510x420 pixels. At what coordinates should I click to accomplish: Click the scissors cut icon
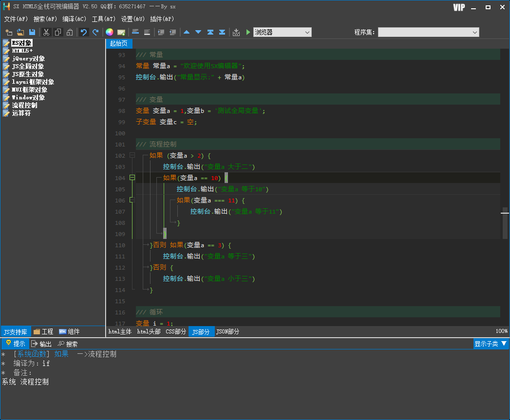(x=46, y=32)
